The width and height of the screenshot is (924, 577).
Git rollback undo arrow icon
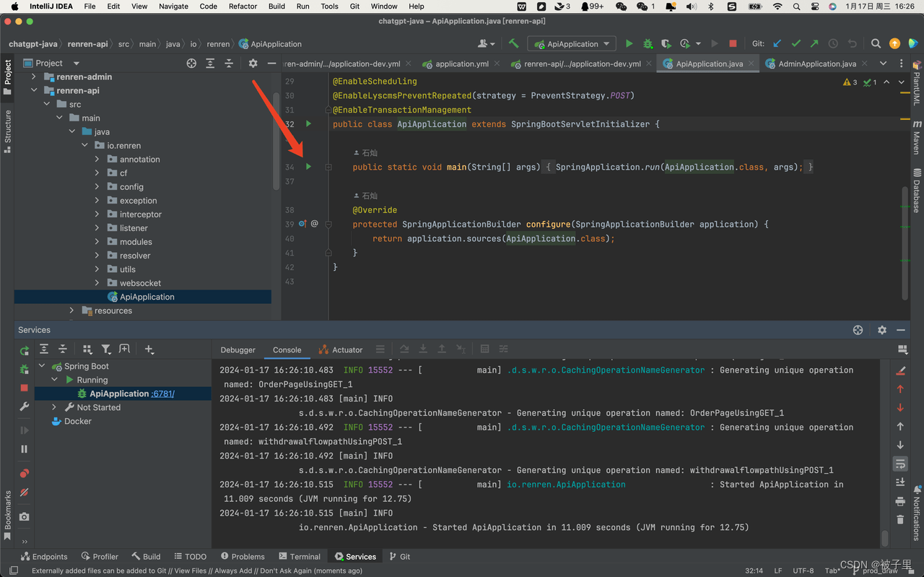(852, 44)
